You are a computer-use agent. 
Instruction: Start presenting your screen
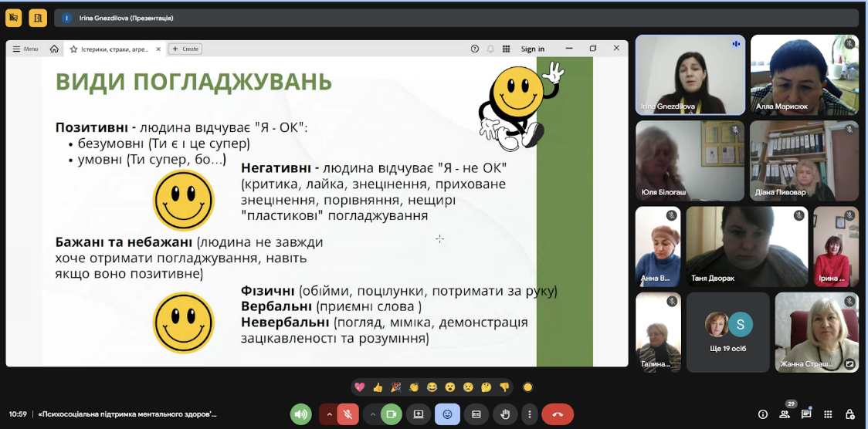click(419, 414)
